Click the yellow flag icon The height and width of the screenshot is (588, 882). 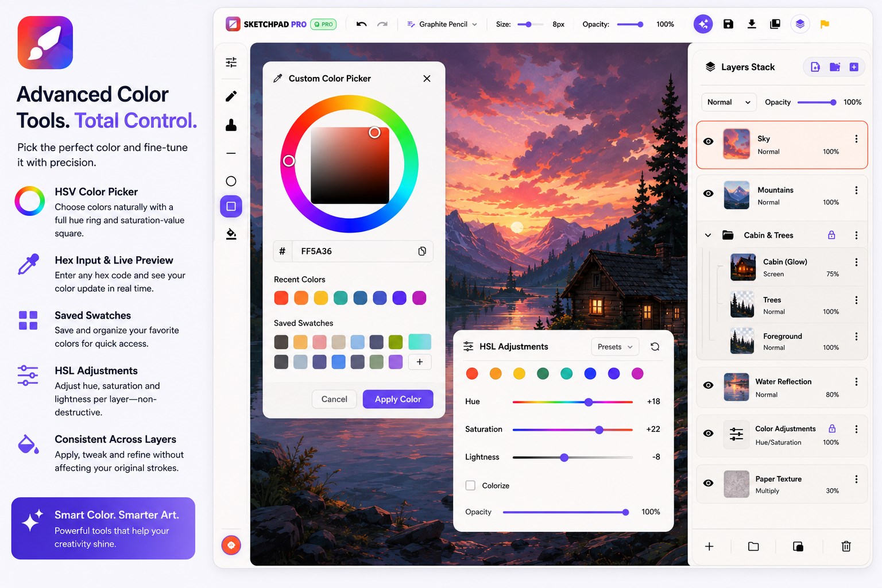[x=825, y=24]
